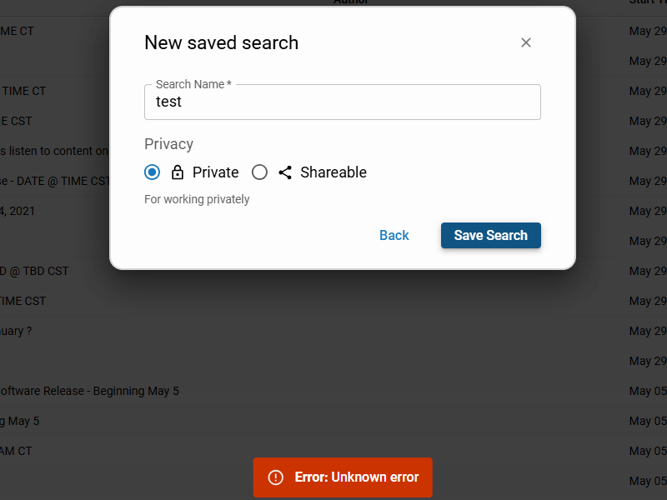This screenshot has height=500, width=667.
Task: Select the Private radio button
Action: [x=152, y=172]
